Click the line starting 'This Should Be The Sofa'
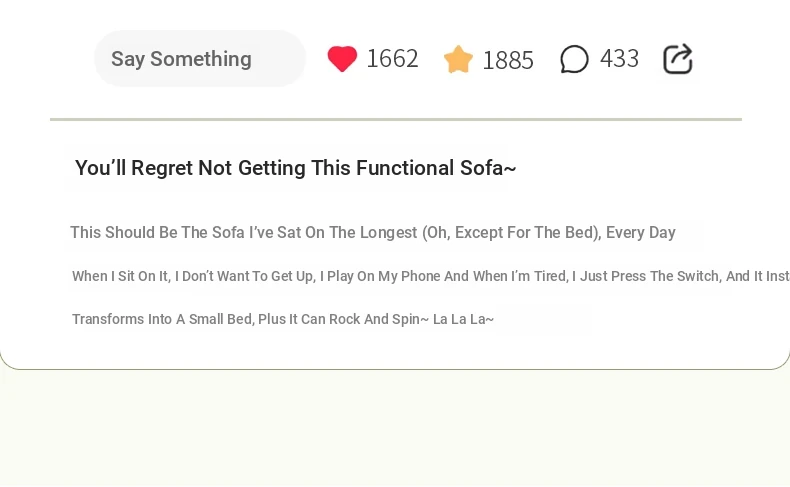 [373, 233]
